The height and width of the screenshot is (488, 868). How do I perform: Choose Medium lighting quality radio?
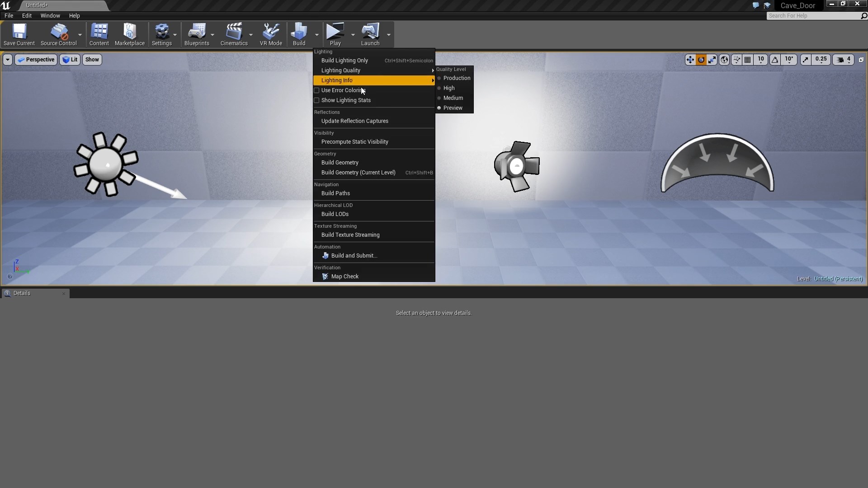(453, 98)
